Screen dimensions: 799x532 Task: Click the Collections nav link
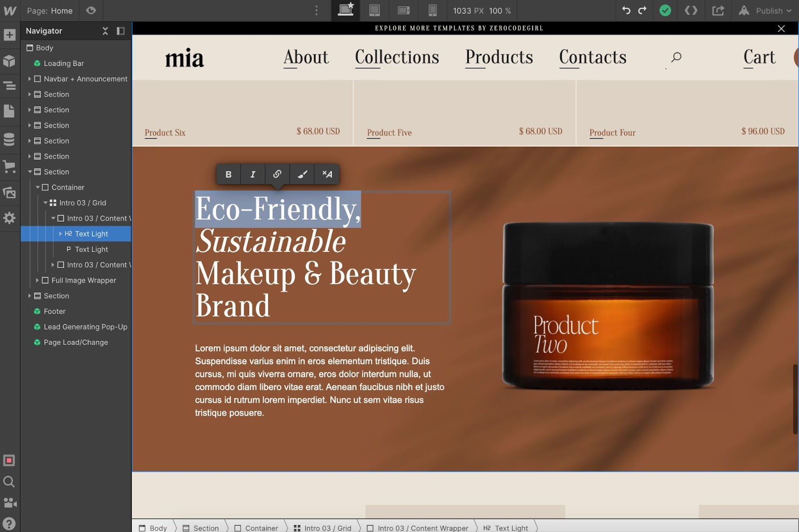point(397,57)
